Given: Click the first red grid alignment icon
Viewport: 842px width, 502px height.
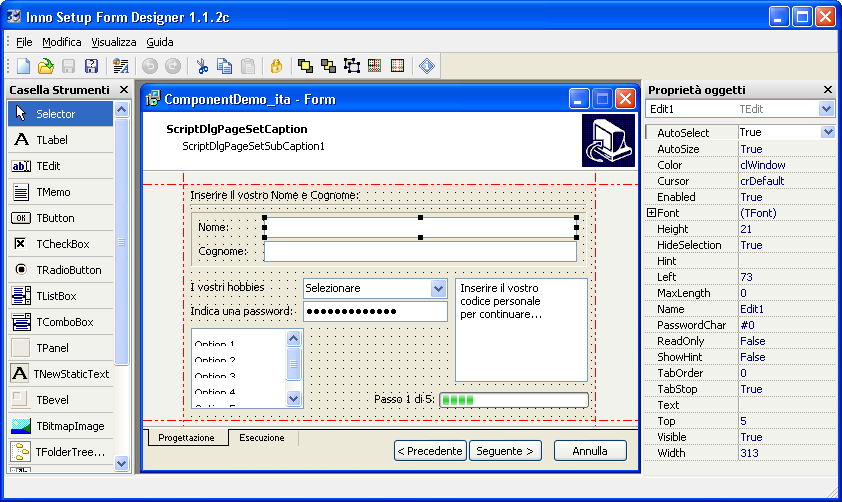Looking at the screenshot, I should (x=374, y=66).
